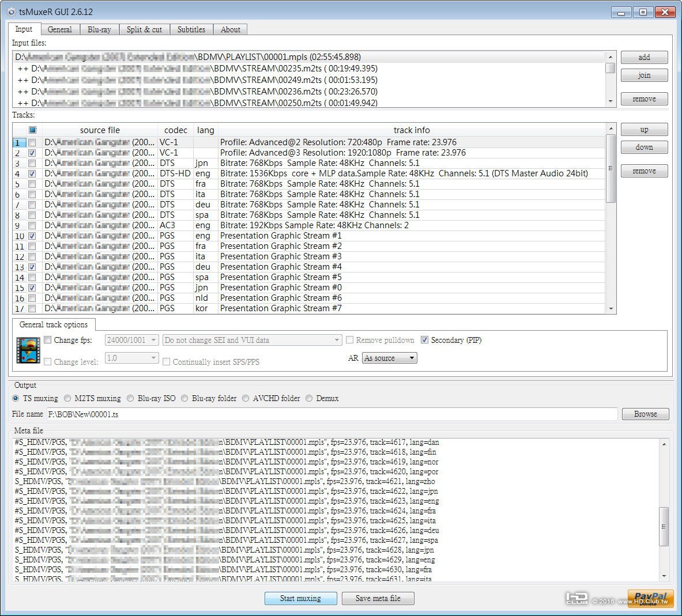Image resolution: width=682 pixels, height=616 pixels.
Task: Check track 9 AC3 eng checkbox
Action: 32,226
